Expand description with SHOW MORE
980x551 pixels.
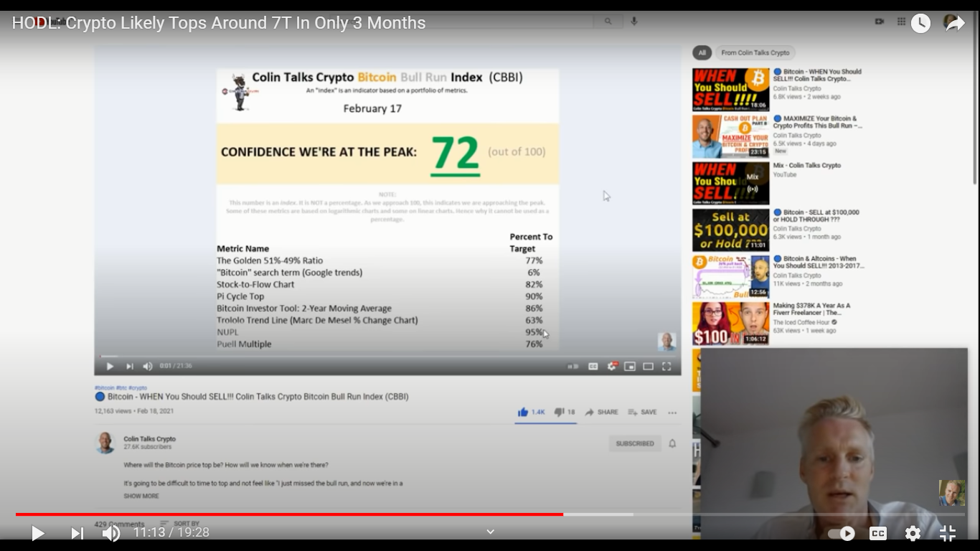coord(141,496)
